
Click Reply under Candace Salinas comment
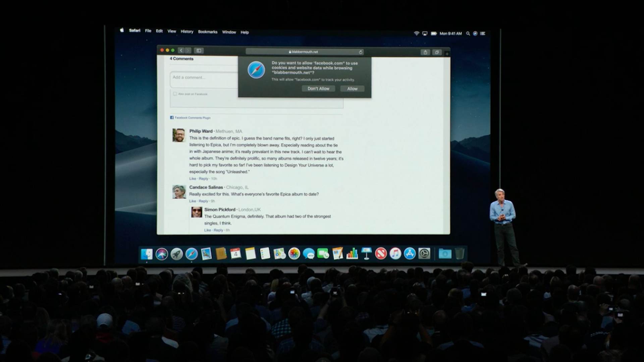[203, 201]
